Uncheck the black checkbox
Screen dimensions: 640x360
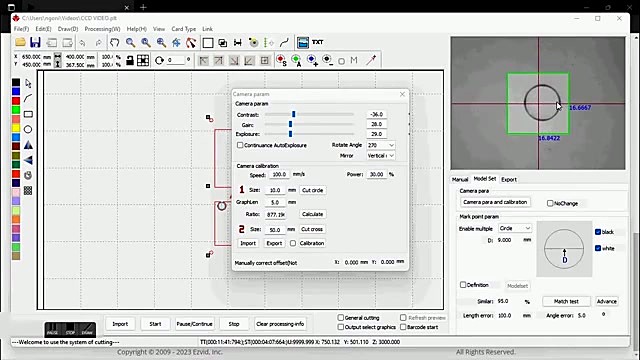tap(598, 232)
